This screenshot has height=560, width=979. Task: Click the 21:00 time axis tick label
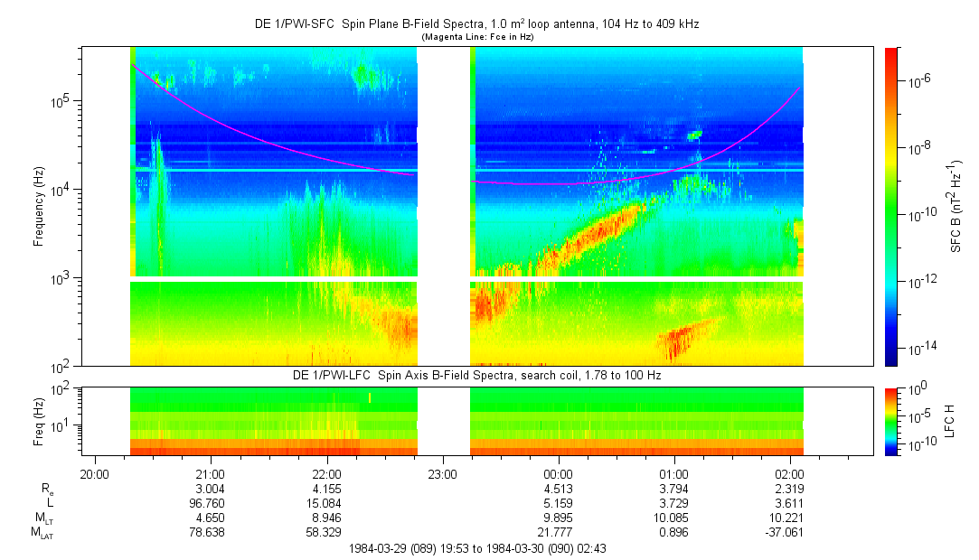point(211,473)
